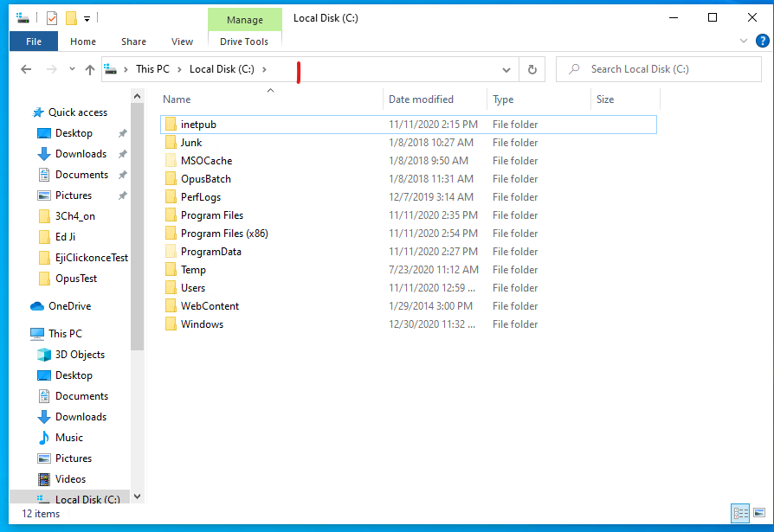Click the navigation pane vertical scrollbar
The width and height of the screenshot is (774, 532).
(137, 260)
